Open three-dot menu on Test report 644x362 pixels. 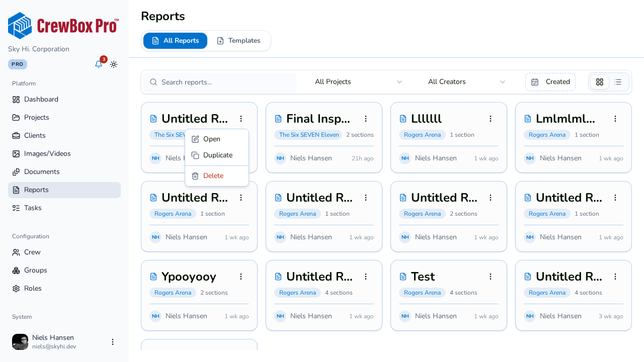(491, 277)
